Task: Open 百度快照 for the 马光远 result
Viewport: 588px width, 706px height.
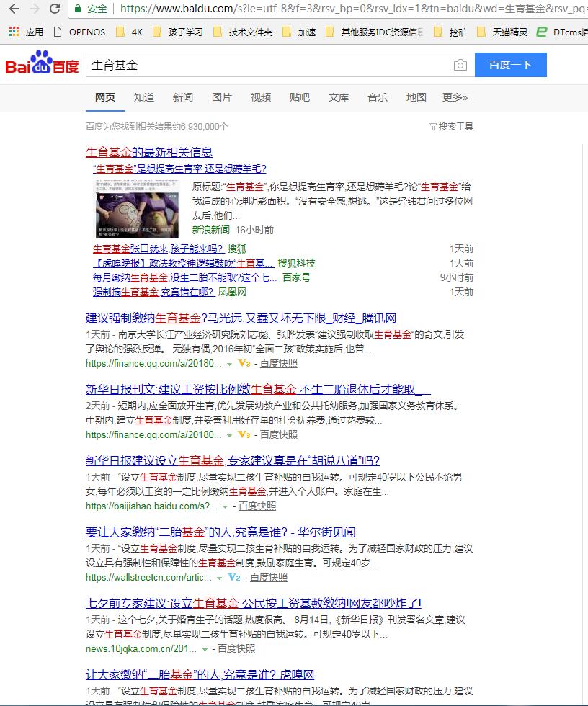Action: (279, 363)
